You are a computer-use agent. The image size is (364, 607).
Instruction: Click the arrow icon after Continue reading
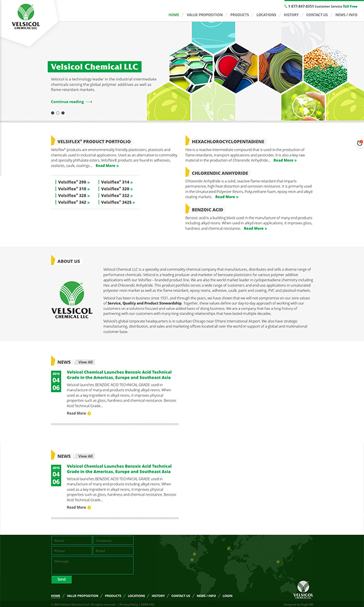[x=89, y=102]
